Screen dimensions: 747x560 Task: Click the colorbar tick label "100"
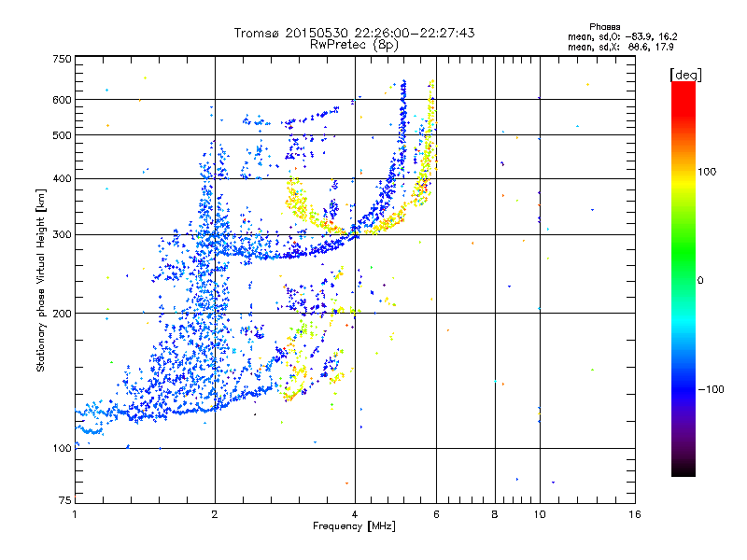(707, 172)
